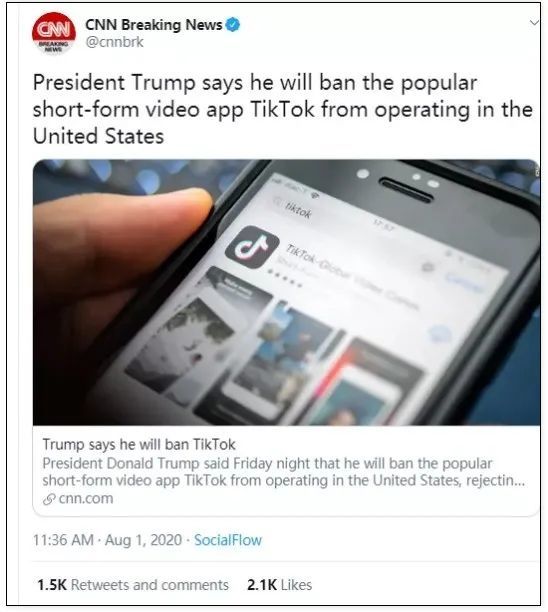
Task: Follow the cnn.com domain link
Action: 86,499
